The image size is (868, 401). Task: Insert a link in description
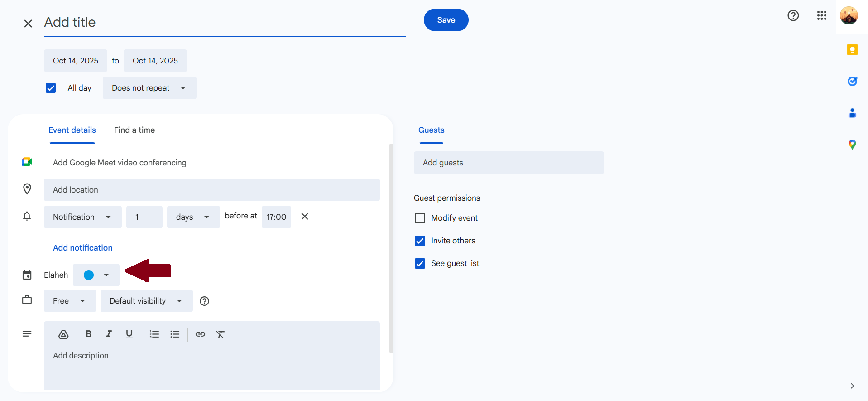200,334
